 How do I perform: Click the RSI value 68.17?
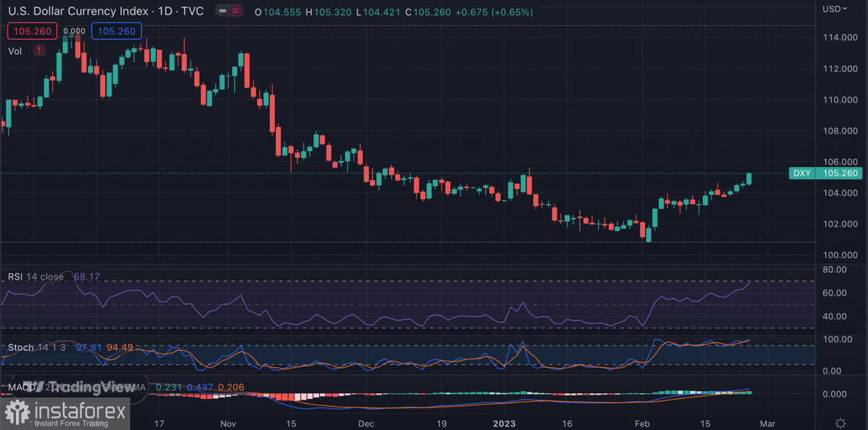click(86, 277)
